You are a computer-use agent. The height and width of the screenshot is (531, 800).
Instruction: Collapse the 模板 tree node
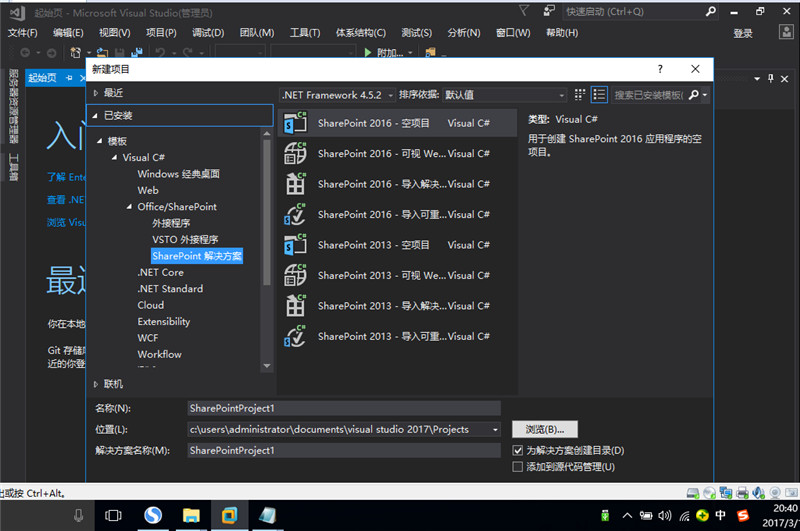(99, 141)
